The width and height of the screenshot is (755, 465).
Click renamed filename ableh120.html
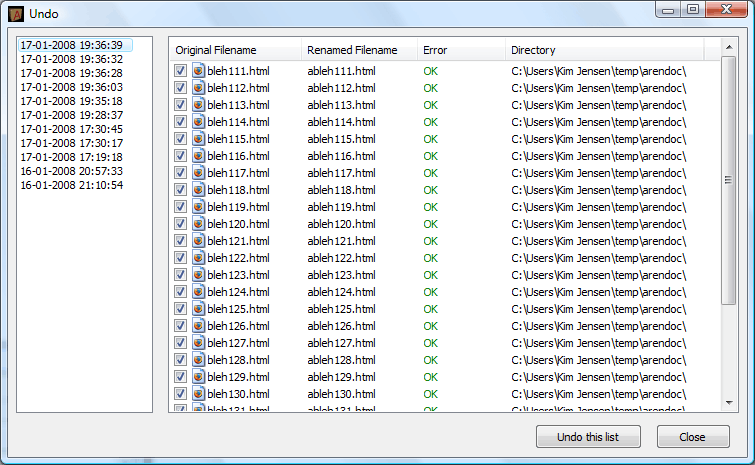pos(341,224)
